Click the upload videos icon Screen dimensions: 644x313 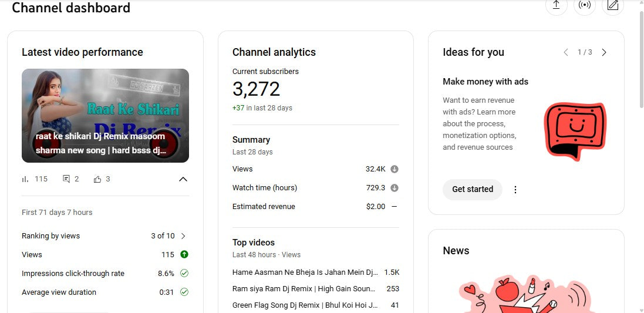click(556, 5)
